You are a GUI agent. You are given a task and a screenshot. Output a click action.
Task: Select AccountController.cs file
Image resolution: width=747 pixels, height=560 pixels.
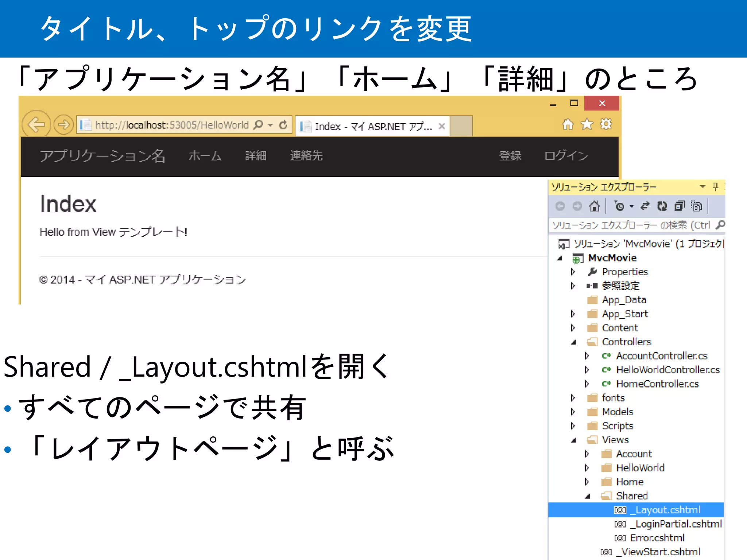[662, 356]
